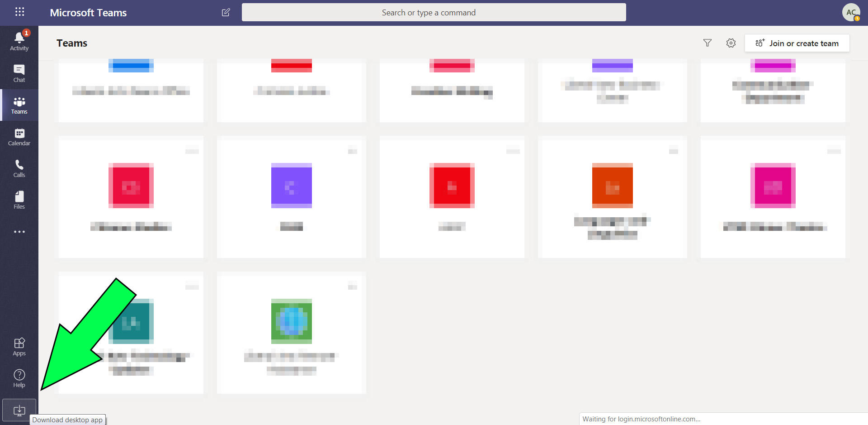Open more options on orange team card
Image resolution: width=868 pixels, height=425 pixels.
[674, 151]
